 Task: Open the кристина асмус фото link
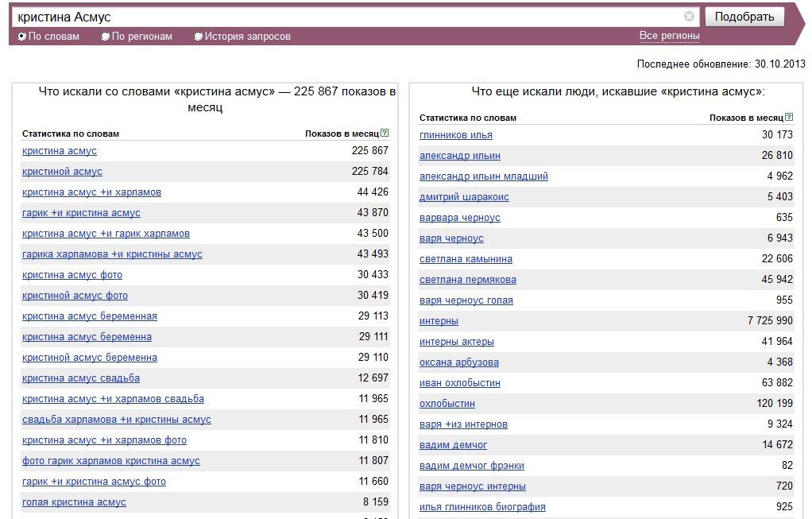point(72,275)
